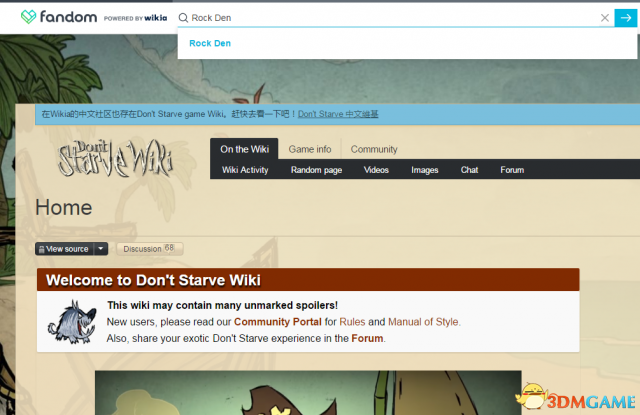Screen dimensions: 640x415
Task: Click the powered by wikia logo
Action: 135,18
